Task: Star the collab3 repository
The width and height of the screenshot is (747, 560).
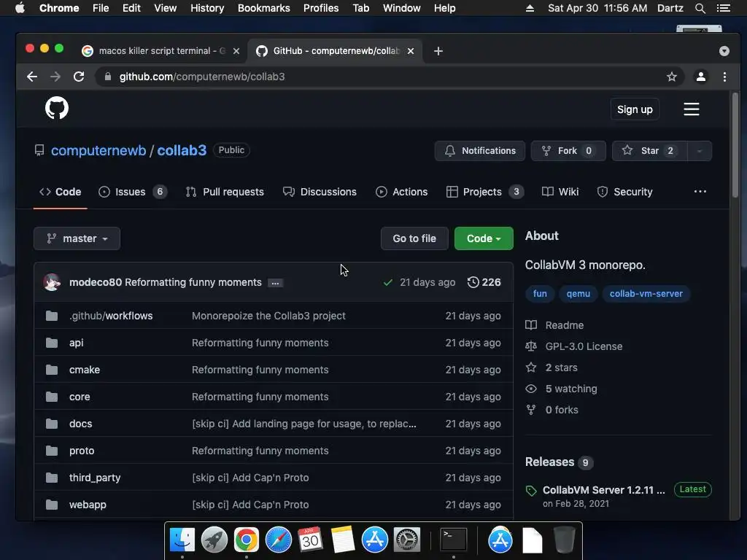Action: pos(650,151)
